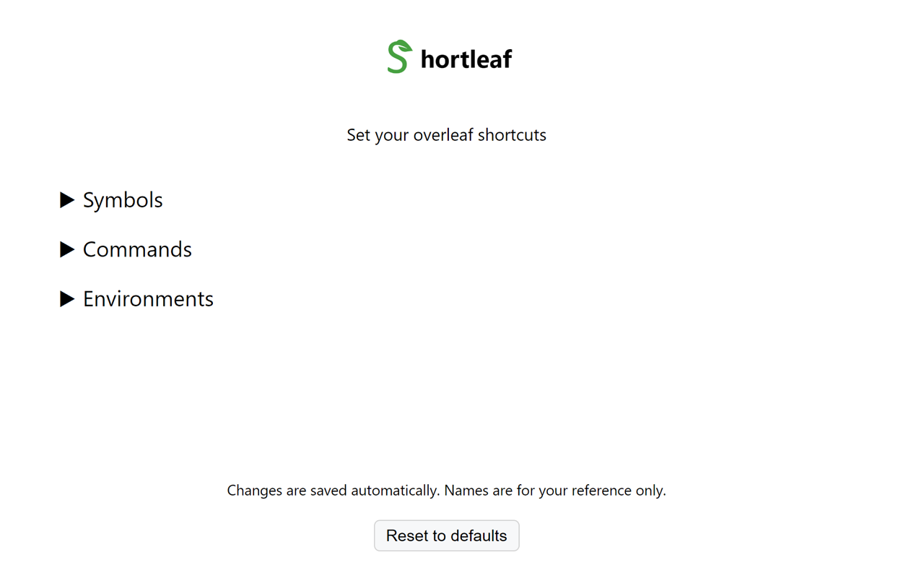This screenshot has height=578, width=924.
Task: Select the Symbols heading text
Action: point(123,200)
